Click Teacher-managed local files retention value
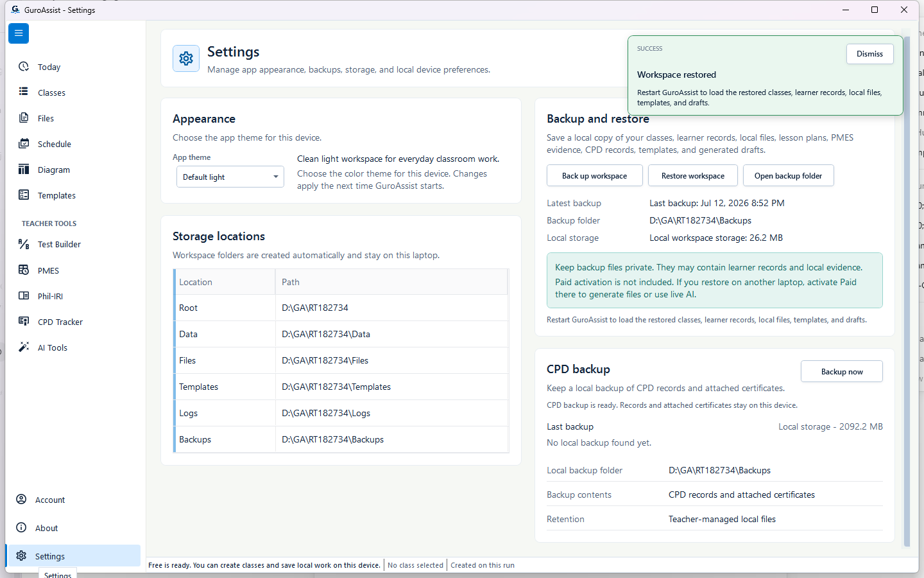 pos(722,519)
